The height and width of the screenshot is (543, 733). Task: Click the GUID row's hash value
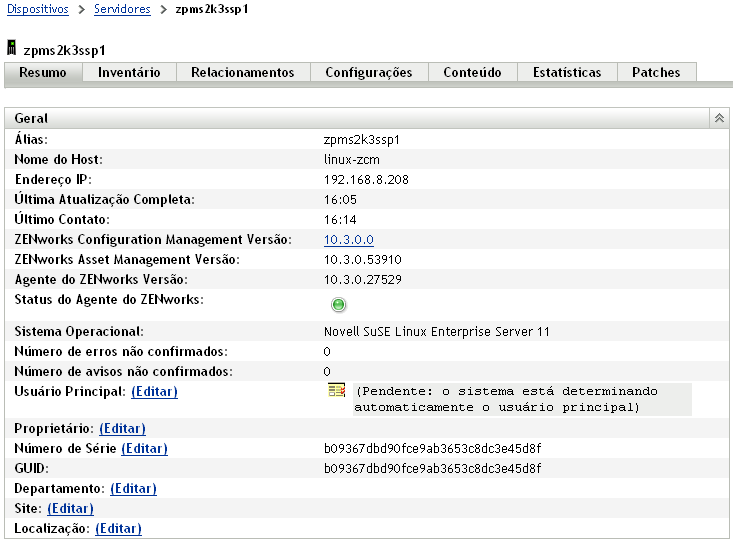coord(432,469)
